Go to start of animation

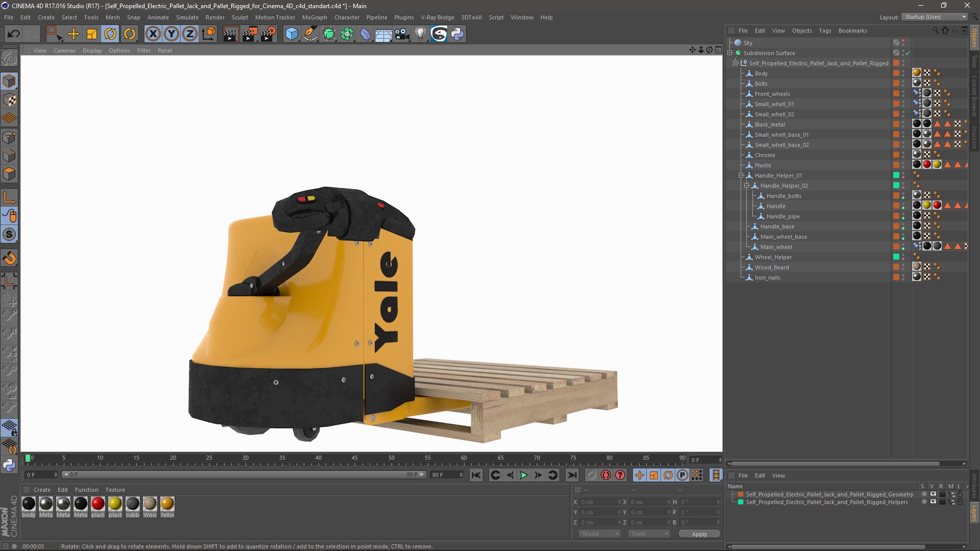(x=476, y=475)
